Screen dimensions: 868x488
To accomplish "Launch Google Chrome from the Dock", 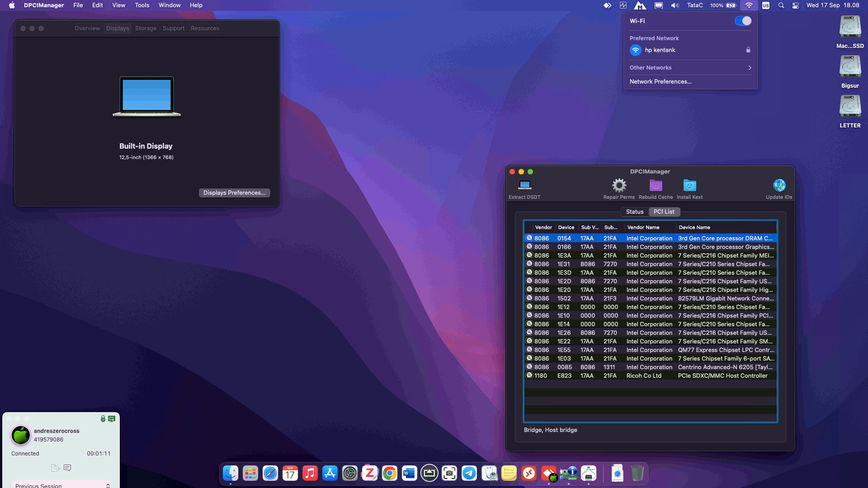I will coord(390,473).
